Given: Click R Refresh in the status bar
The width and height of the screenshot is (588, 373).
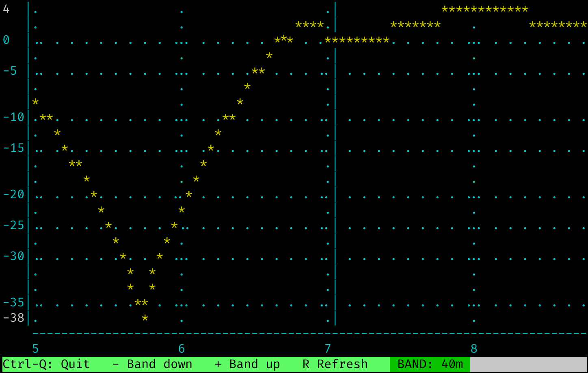Looking at the screenshot, I should click(335, 364).
